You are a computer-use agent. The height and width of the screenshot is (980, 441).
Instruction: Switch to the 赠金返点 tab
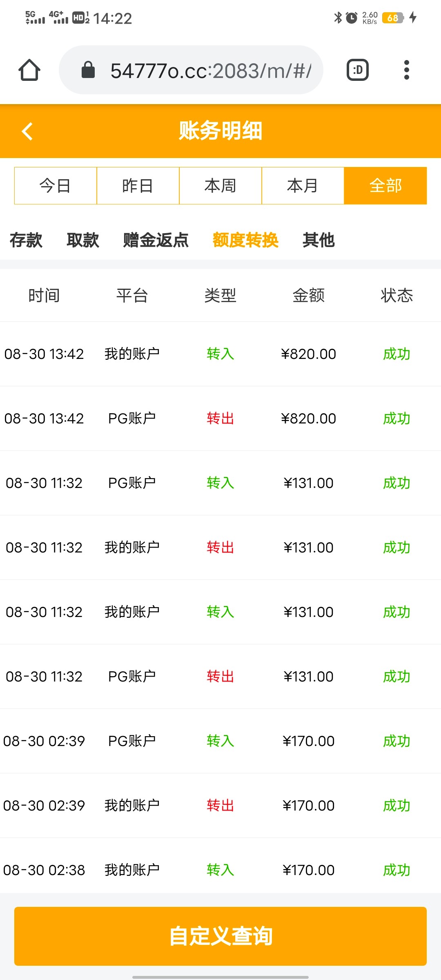point(156,240)
